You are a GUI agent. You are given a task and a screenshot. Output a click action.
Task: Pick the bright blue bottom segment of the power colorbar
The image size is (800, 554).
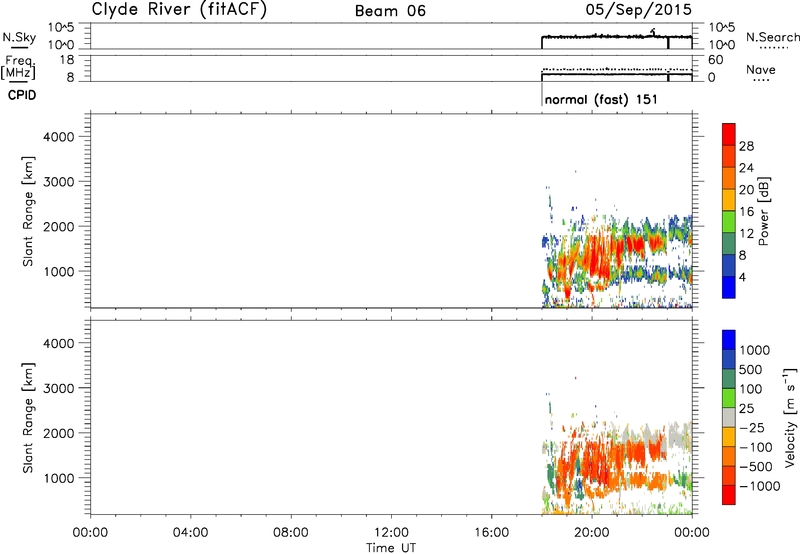[x=729, y=287]
